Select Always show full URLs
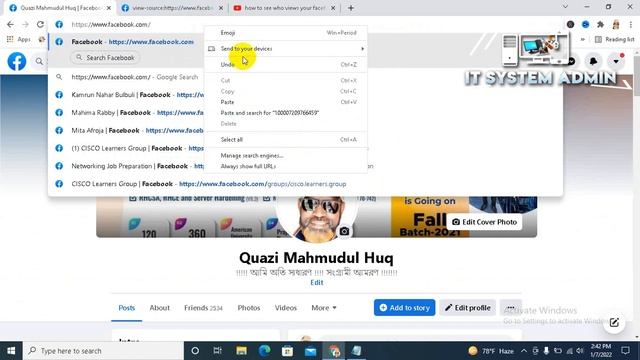The image size is (640, 360). click(286, 166)
